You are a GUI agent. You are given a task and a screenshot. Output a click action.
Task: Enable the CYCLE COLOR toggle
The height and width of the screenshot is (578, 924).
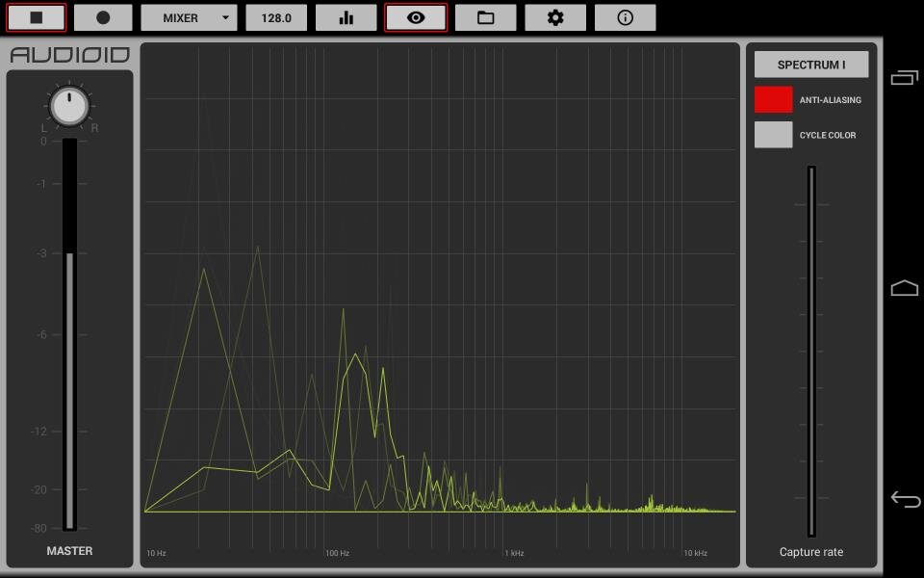[x=773, y=135]
